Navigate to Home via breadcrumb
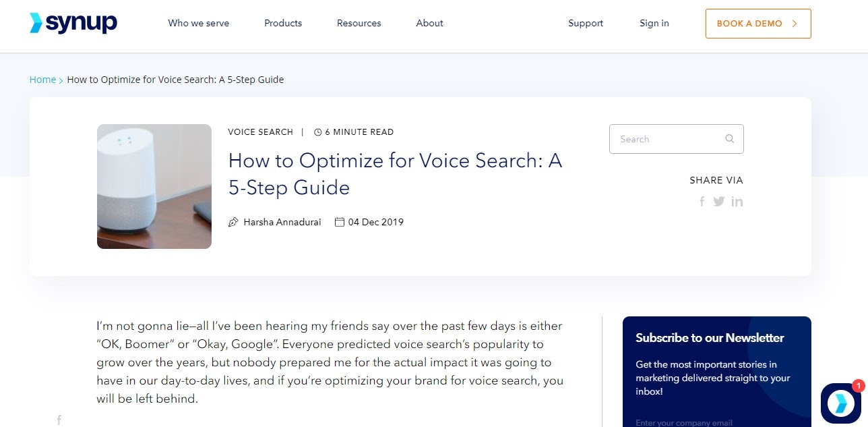 point(42,79)
